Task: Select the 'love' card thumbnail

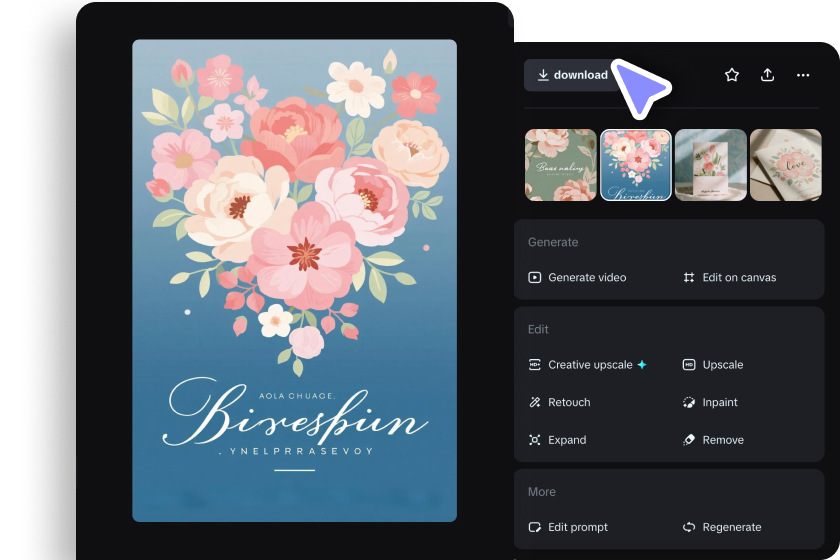Action: [786, 165]
